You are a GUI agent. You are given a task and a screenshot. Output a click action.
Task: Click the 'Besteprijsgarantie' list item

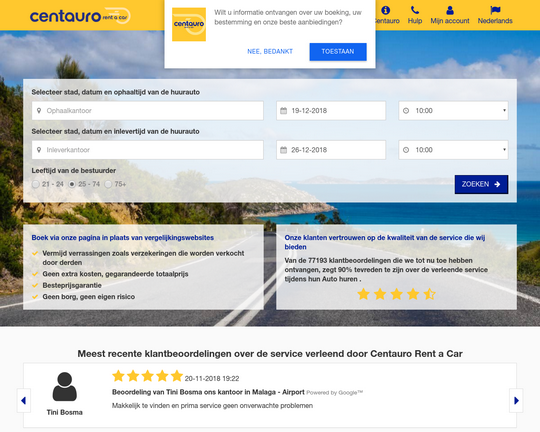(x=72, y=285)
